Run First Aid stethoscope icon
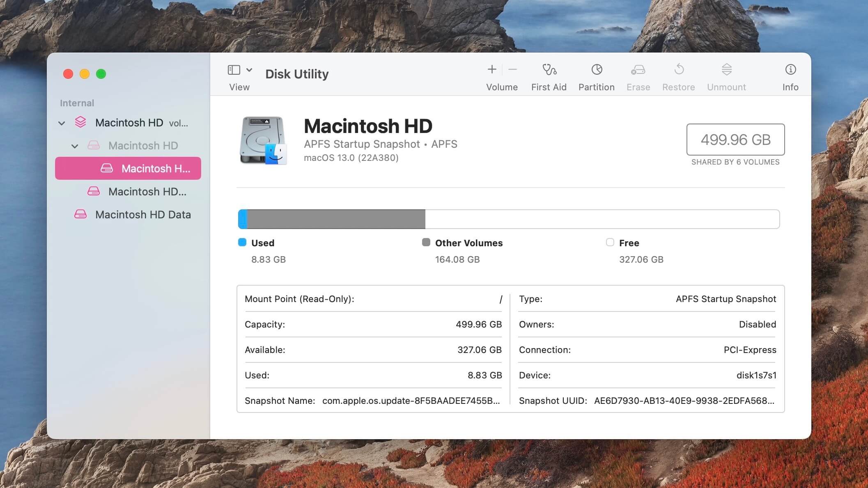 coord(549,69)
